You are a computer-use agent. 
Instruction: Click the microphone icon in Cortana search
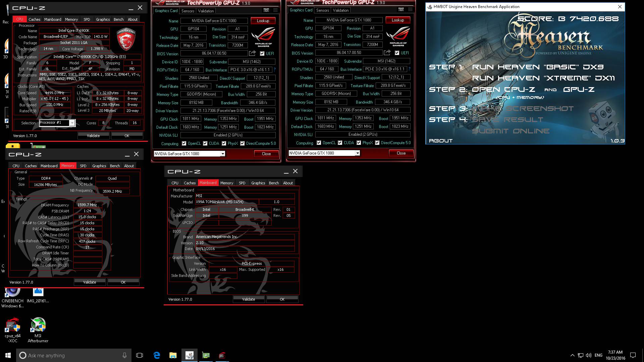tap(124, 355)
